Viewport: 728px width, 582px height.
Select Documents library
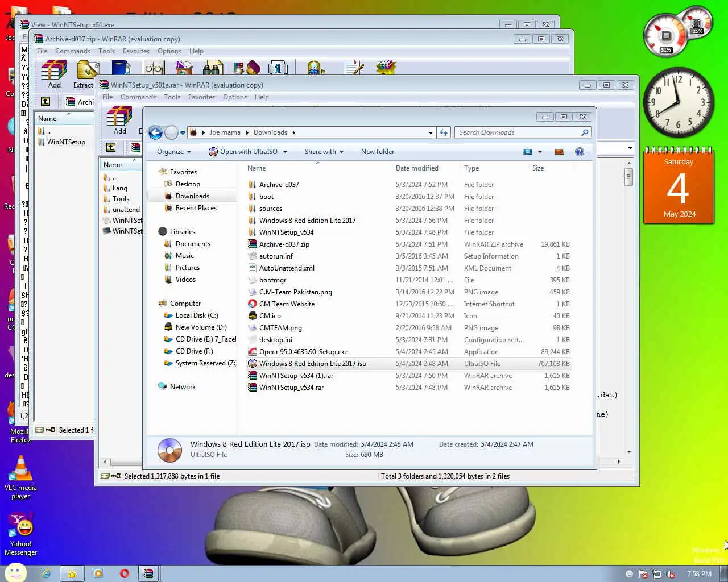(193, 244)
